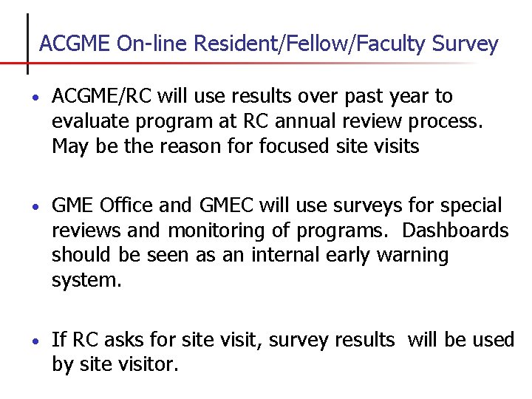Click the line 'evaluate program at RC annual review process.'
This screenshot has width=532, height=399.
click(267, 122)
